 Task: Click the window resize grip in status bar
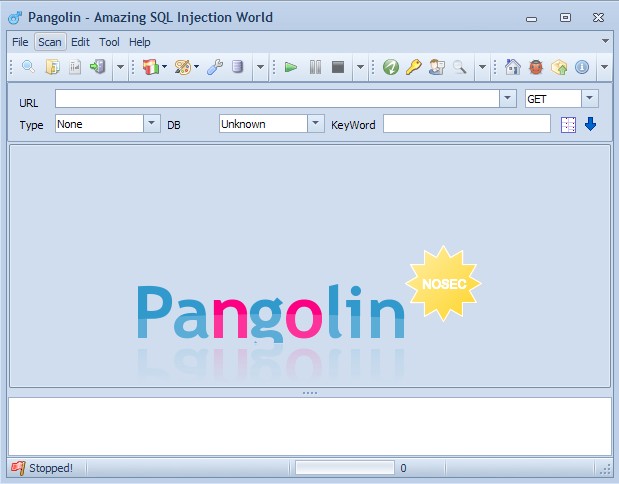604,469
